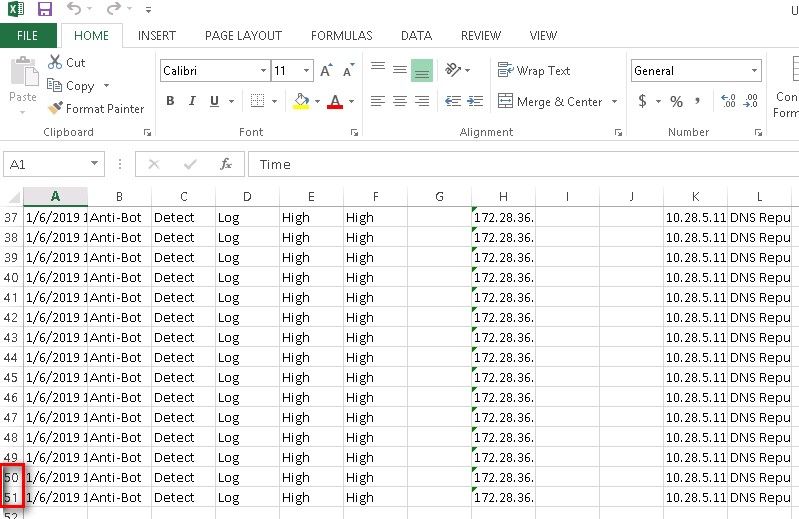Expand Merge & Center options arrow
Screen dimensions: 799x519
pos(615,101)
